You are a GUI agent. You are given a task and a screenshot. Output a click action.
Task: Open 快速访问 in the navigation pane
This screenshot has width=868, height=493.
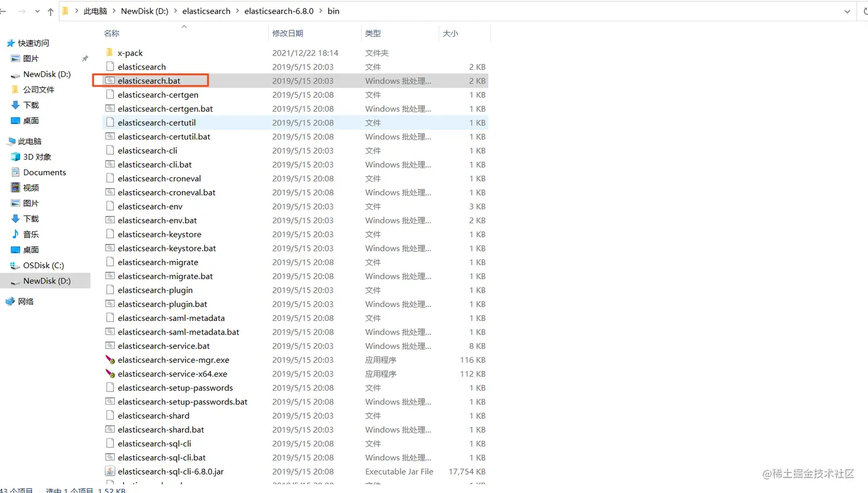click(x=33, y=43)
